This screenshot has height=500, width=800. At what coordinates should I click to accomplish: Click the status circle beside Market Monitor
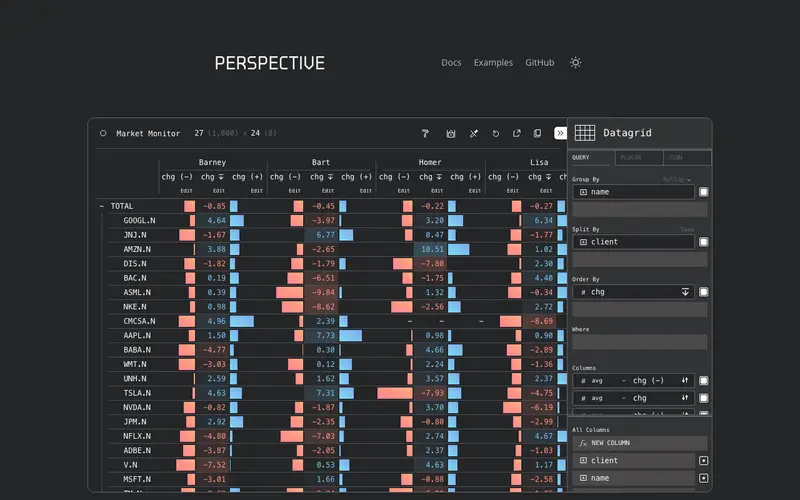click(103, 133)
